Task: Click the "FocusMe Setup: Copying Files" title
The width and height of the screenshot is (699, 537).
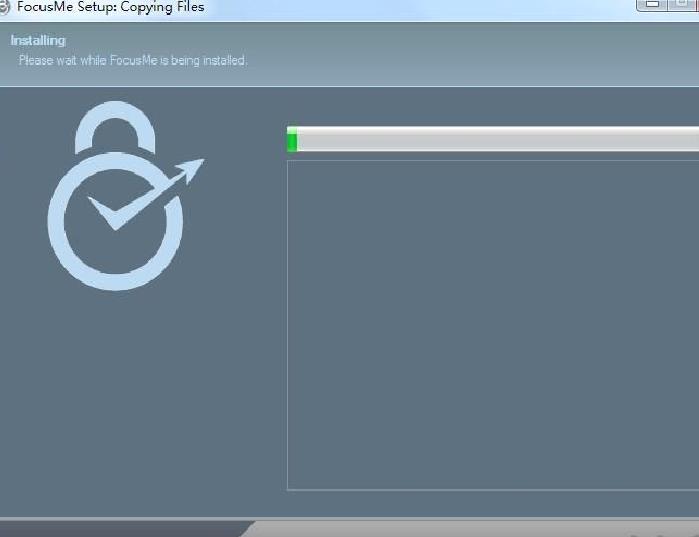Action: (111, 7)
